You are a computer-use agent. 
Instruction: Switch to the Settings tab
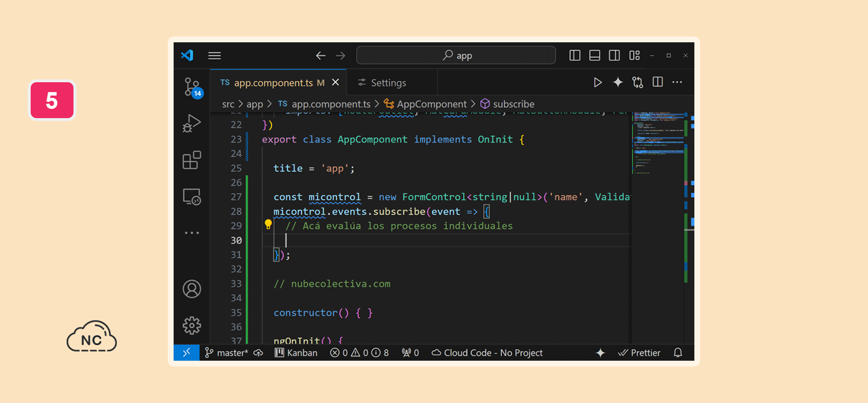(382, 83)
